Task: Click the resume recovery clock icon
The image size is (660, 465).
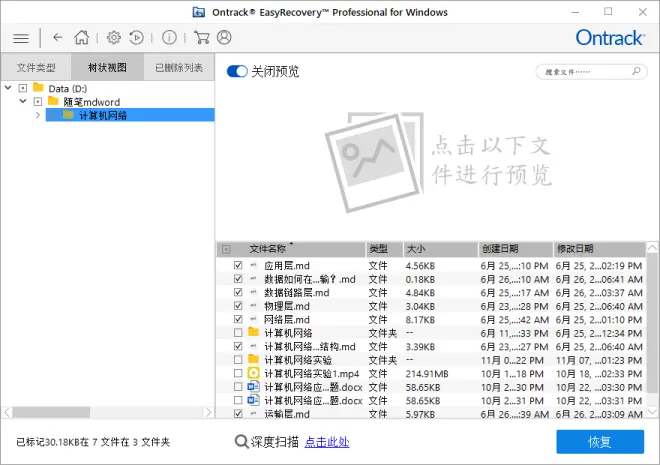Action: [x=136, y=38]
